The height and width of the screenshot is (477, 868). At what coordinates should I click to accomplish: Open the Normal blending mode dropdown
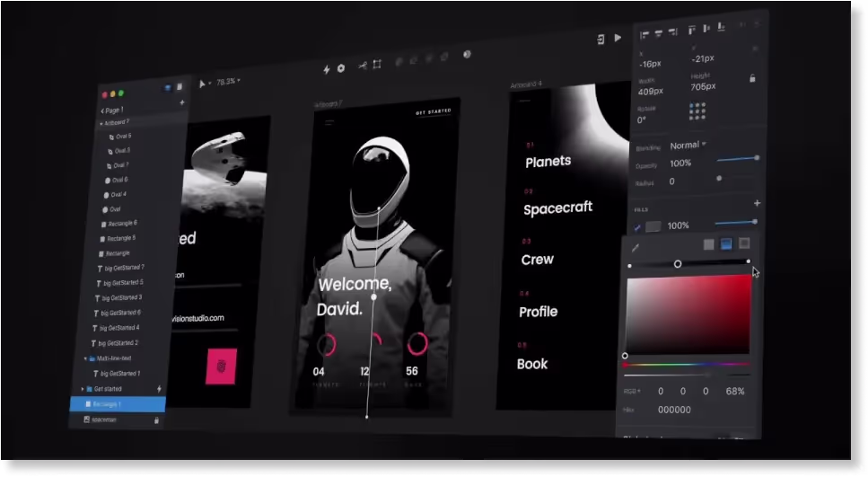pos(688,146)
